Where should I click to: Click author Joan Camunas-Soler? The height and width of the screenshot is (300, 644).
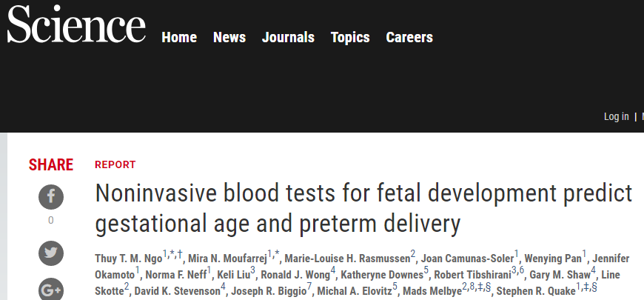pyautogui.click(x=467, y=259)
